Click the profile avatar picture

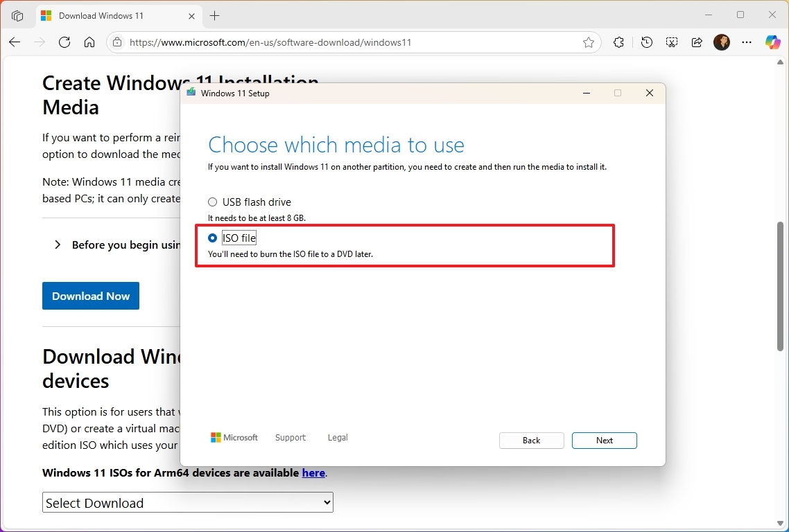[x=722, y=42]
